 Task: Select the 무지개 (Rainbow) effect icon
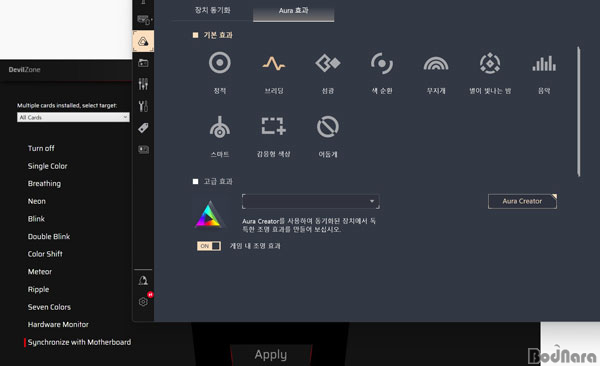[436, 64]
